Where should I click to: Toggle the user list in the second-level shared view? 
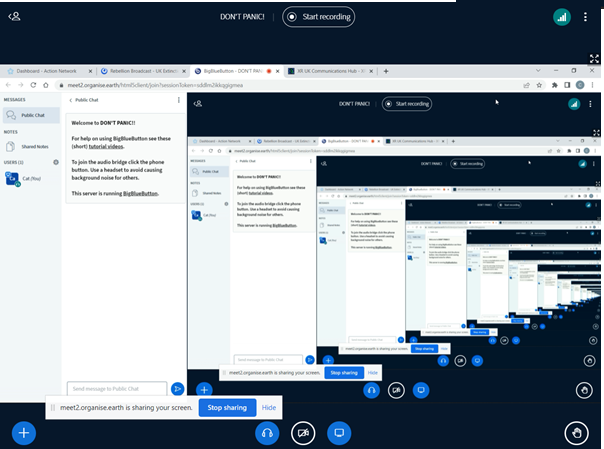(198, 104)
